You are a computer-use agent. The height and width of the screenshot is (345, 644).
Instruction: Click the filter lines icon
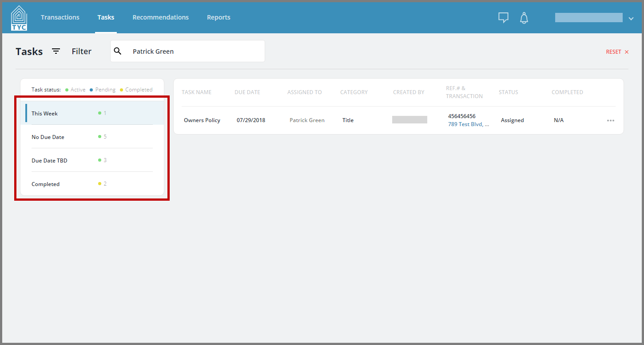tap(56, 51)
